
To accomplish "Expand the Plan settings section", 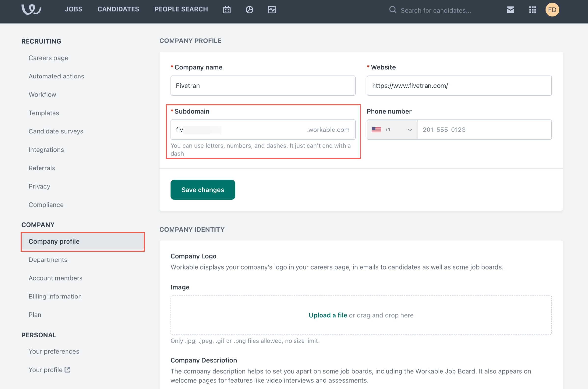I will click(35, 314).
